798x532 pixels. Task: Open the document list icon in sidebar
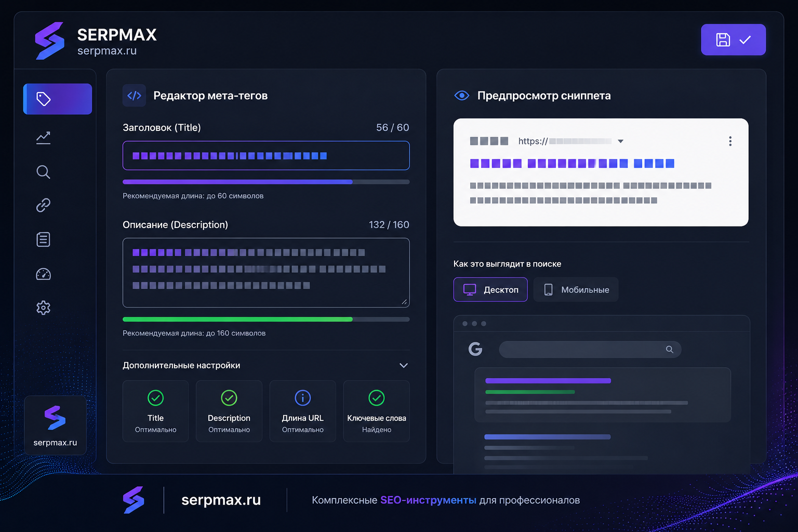(43, 240)
